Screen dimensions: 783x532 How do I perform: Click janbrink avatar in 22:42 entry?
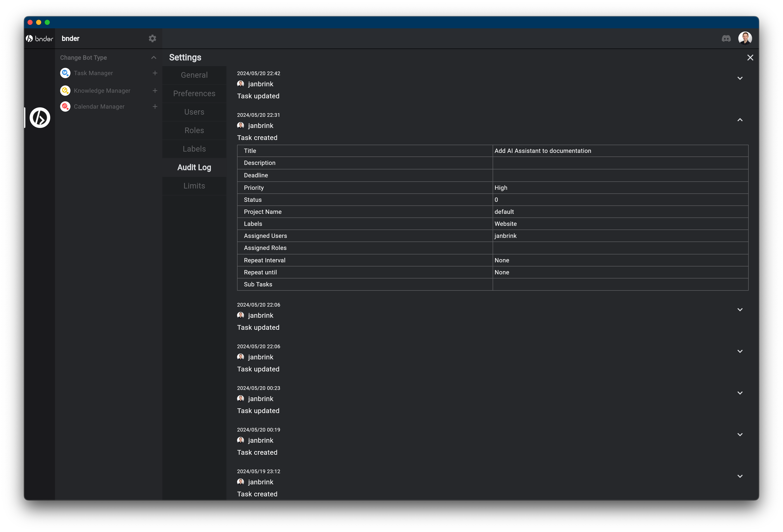[x=241, y=84]
